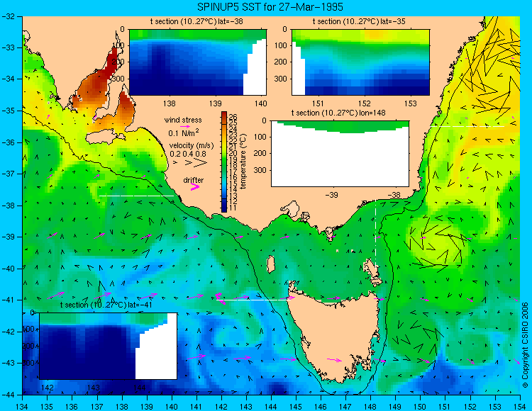The height and width of the screenshot is (411, 532).
Task: Open the lon=148 temperature section inset plot
Action: pyautogui.click(x=340, y=154)
